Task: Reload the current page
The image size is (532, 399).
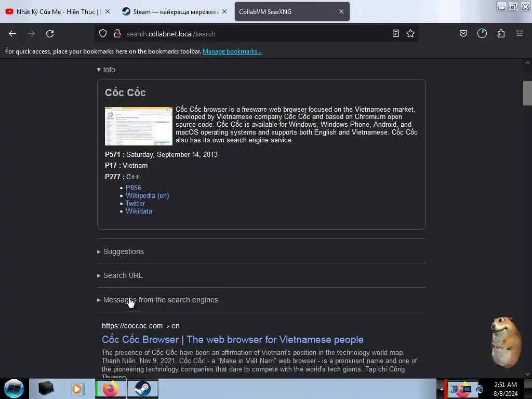Action: click(x=50, y=34)
